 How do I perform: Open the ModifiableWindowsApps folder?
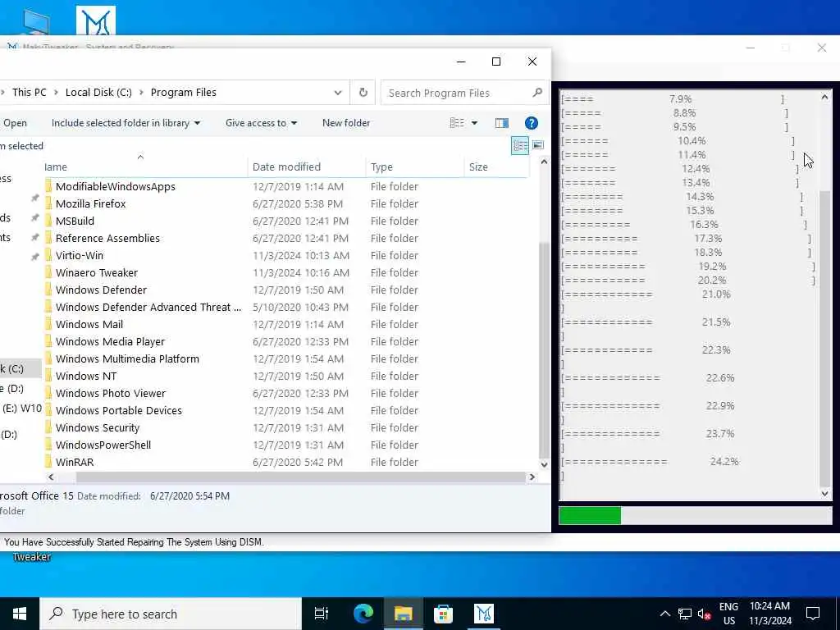[115, 186]
